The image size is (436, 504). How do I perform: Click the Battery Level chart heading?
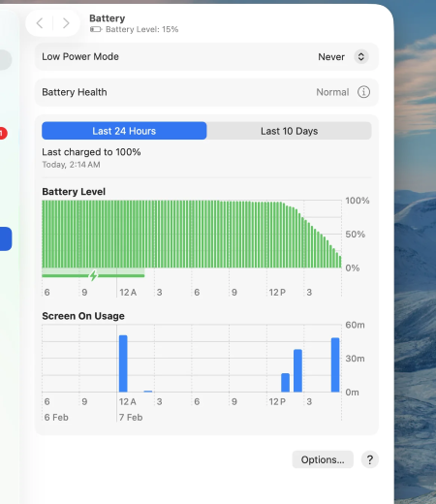(x=74, y=192)
